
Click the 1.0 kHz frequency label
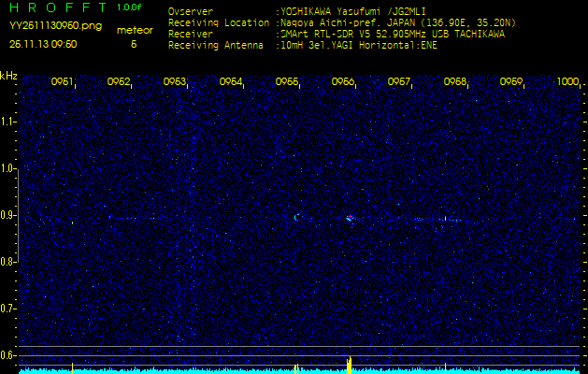pyautogui.click(x=7, y=168)
